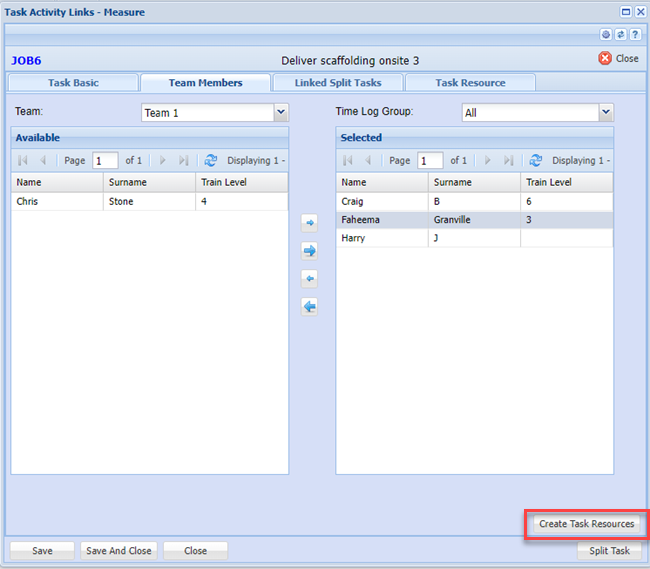This screenshot has height=569, width=650.
Task: Refresh the Available members grid
Action: coord(210,160)
